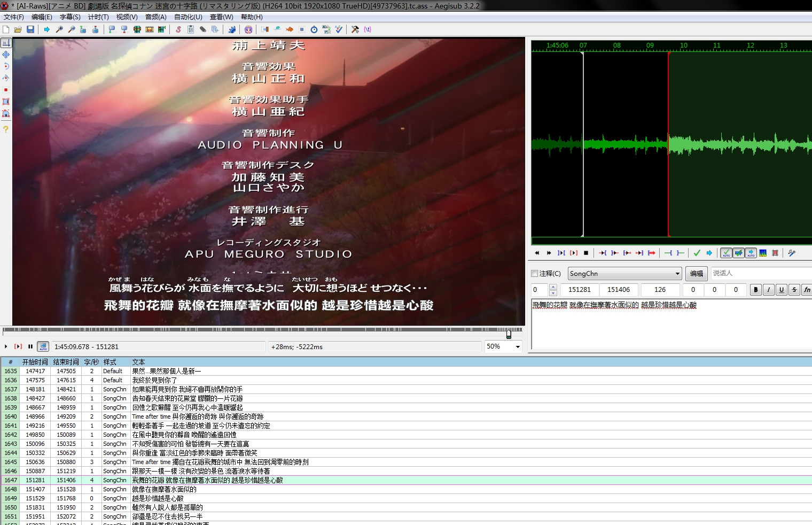Image resolution: width=812 pixels, height=525 pixels.
Task: Click the jump to frame arrow icon
Action: [46, 29]
